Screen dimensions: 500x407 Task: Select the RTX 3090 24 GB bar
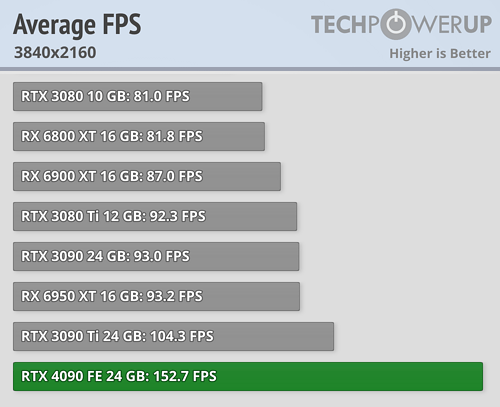click(156, 256)
